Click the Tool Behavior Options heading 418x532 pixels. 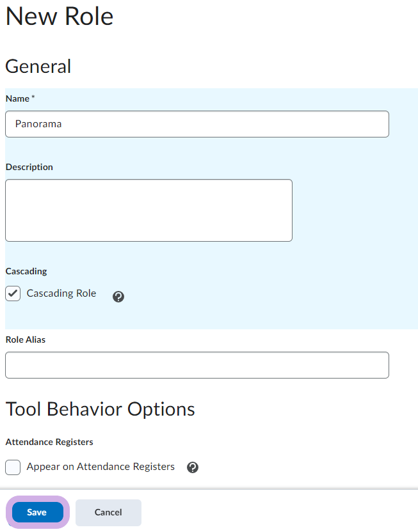[x=100, y=409]
